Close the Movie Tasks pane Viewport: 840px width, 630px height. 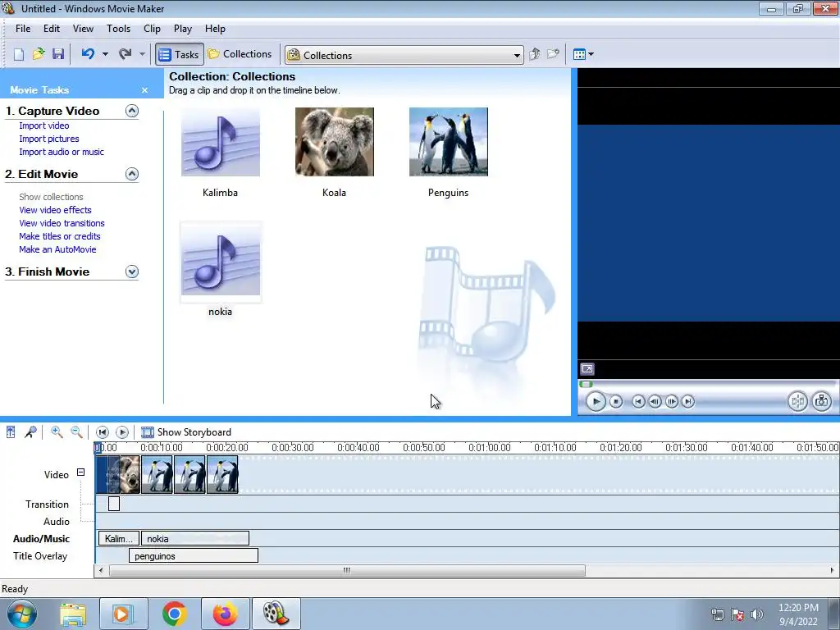pos(144,90)
